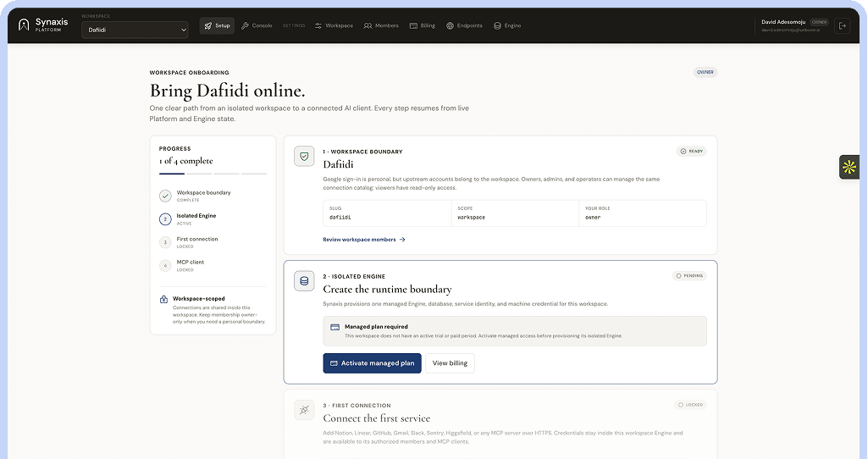The height and width of the screenshot is (459, 868).
Task: Click the unplugged icon on First Connection card
Action: (304, 410)
